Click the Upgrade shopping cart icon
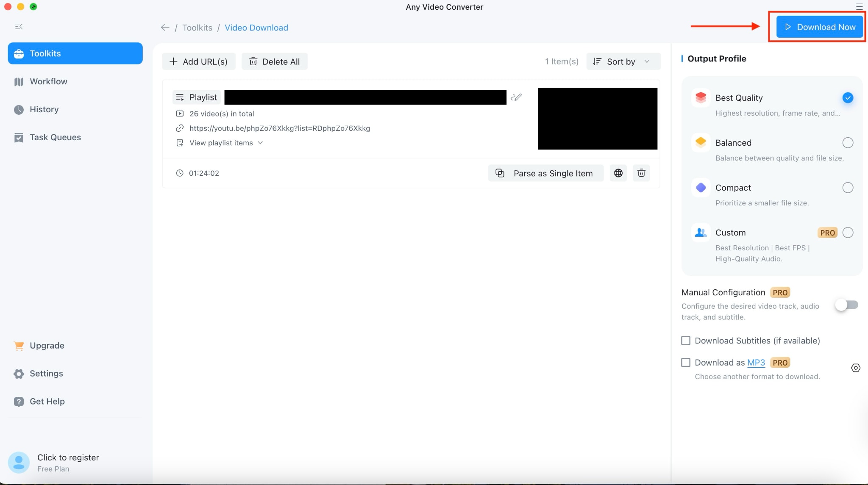This screenshot has height=485, width=868. 19,346
